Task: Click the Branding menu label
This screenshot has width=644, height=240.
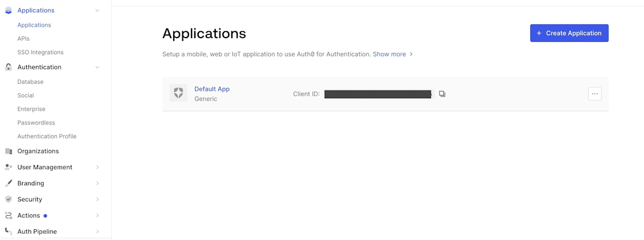Action: 31,183
